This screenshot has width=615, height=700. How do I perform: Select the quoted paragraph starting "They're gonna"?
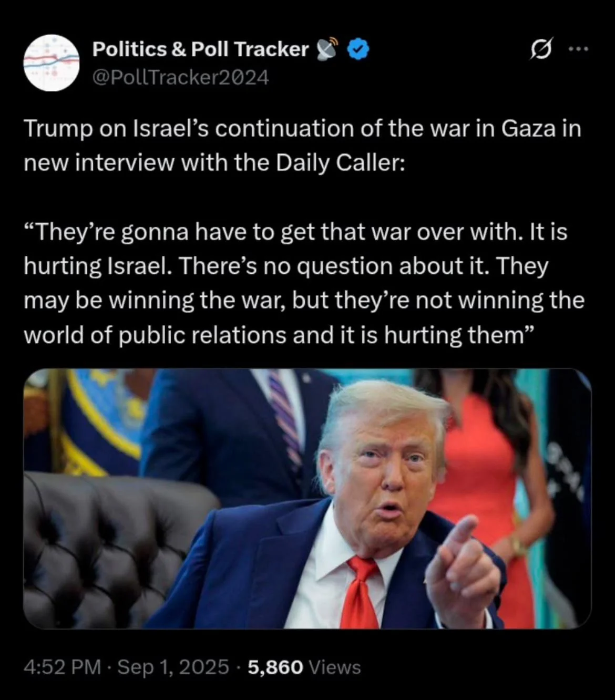tap(304, 283)
